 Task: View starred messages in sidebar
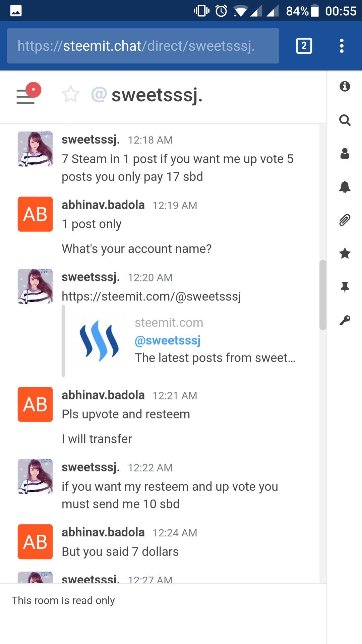345,254
